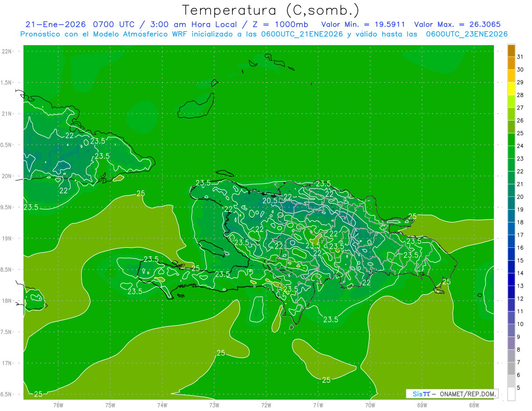Click color scale label "14"

click(520, 273)
